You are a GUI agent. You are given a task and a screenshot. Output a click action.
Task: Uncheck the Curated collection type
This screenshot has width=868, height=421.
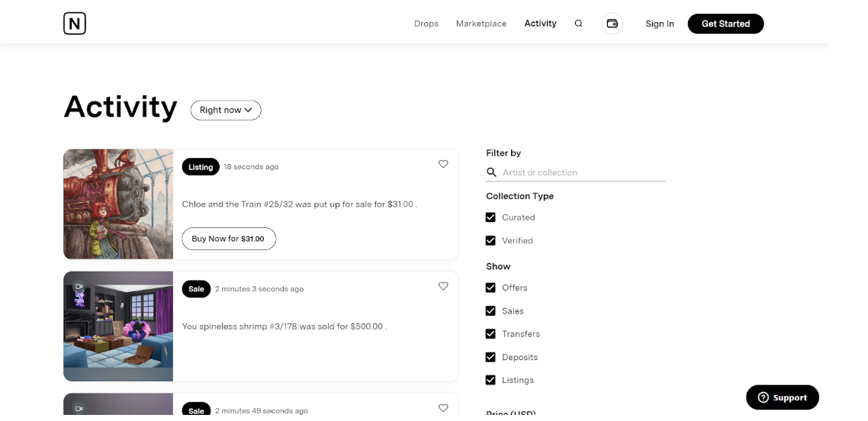coord(490,217)
